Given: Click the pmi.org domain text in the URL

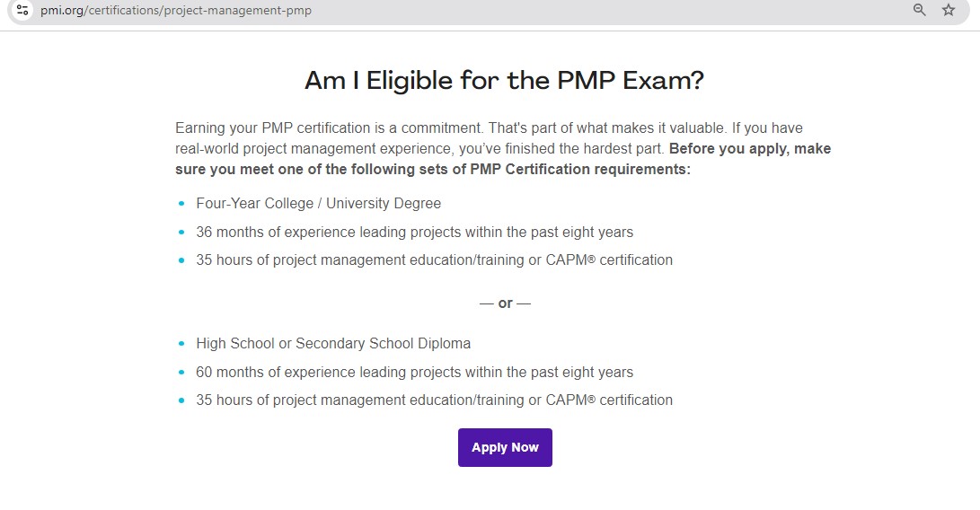Looking at the screenshot, I should (62, 11).
